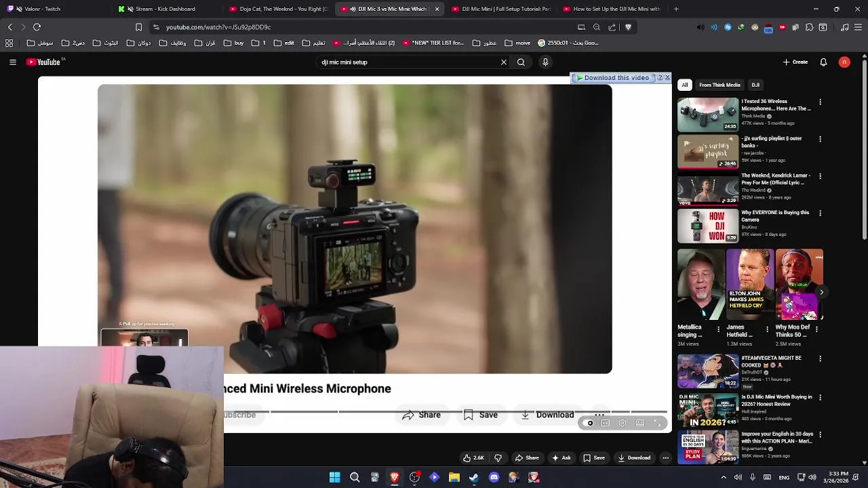Open options for Pray For Me video
Screen dimensions: 868x488
pos(821,176)
